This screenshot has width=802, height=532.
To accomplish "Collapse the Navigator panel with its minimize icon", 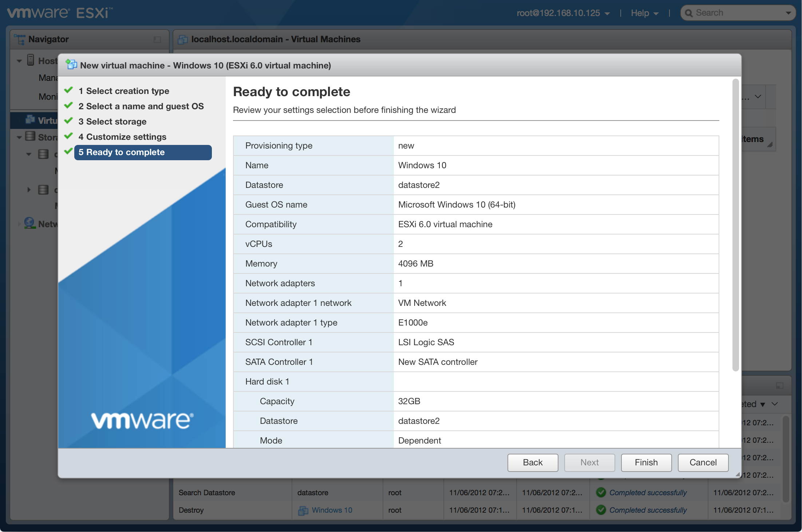I will 157,39.
